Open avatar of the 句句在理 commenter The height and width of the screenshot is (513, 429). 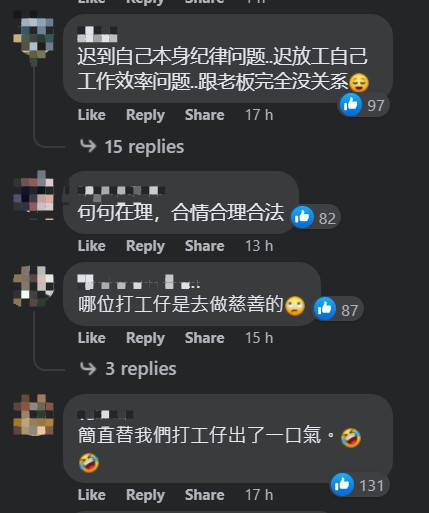(x=33, y=195)
